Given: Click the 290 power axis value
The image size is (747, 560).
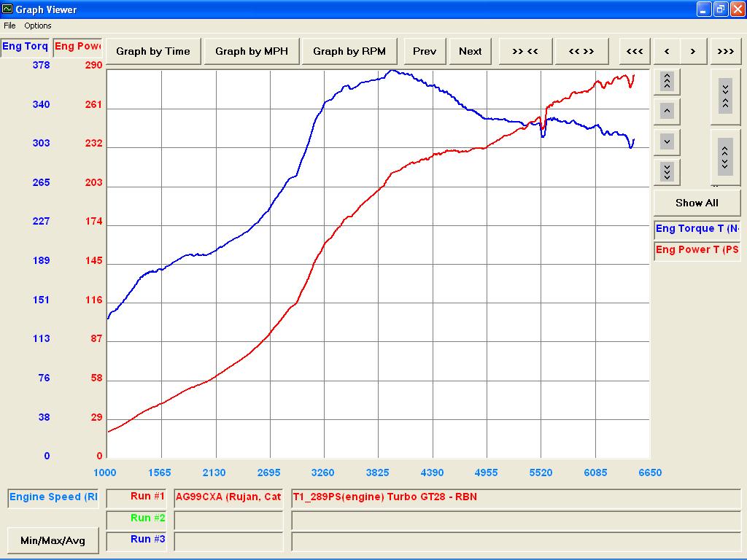Looking at the screenshot, I should 94,65.
